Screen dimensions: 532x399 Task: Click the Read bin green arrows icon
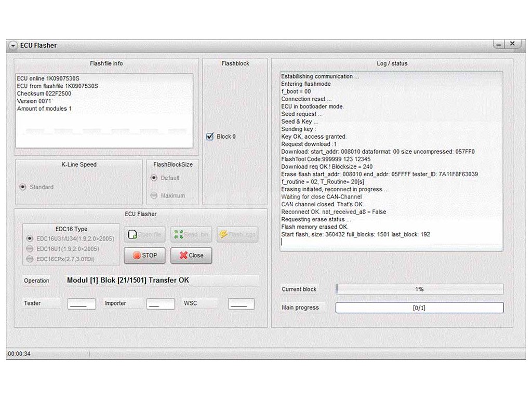point(179,235)
